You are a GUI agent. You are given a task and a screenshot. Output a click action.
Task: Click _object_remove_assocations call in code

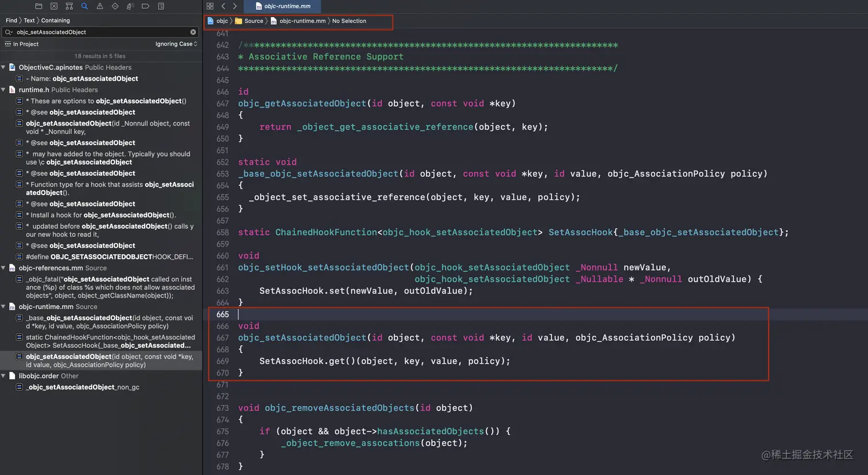click(x=350, y=443)
